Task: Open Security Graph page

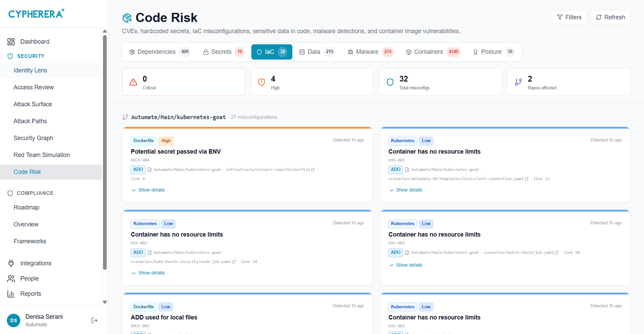Action: click(x=51, y=138)
